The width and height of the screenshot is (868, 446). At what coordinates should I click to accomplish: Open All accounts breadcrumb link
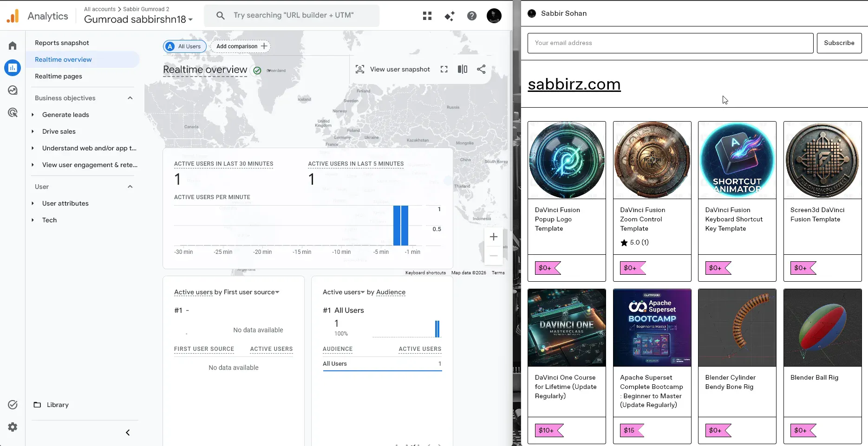click(99, 9)
